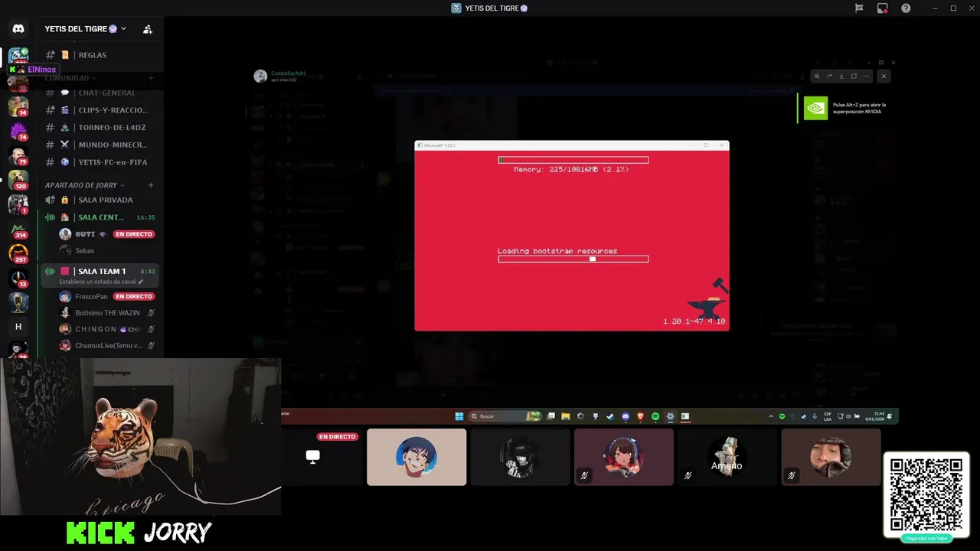This screenshot has width=980, height=551.
Task: Open the REGLAS channel
Action: [x=100, y=55]
